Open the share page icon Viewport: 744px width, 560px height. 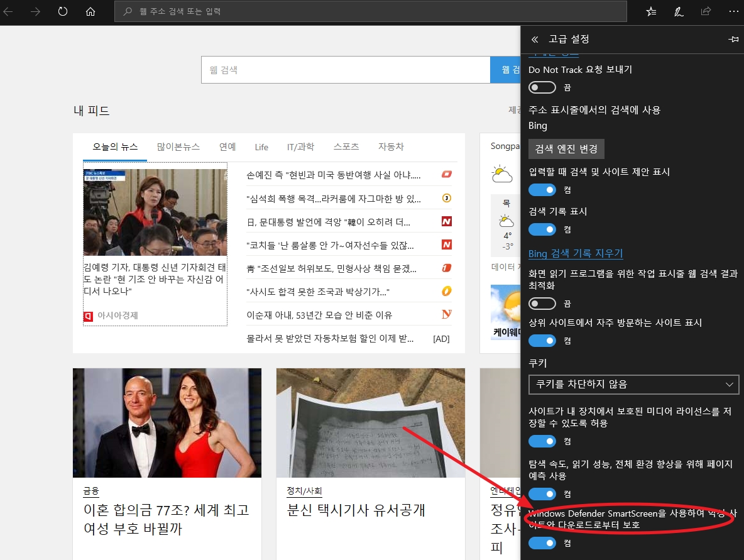pos(706,11)
